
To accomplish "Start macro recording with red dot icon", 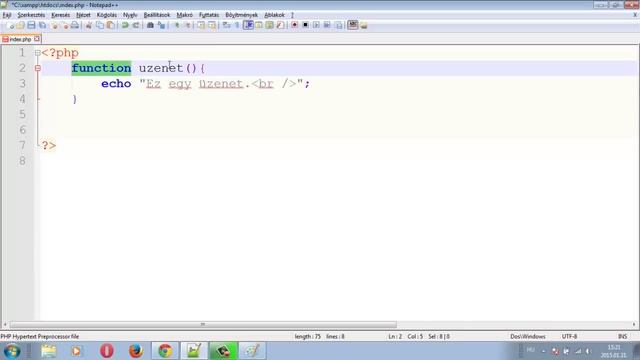I will pos(294,25).
